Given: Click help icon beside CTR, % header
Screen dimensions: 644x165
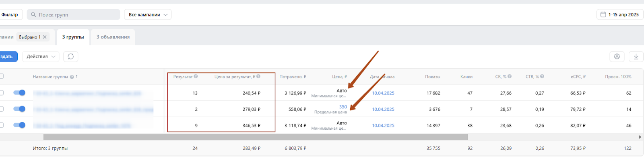Looking at the screenshot, I should click(542, 76).
